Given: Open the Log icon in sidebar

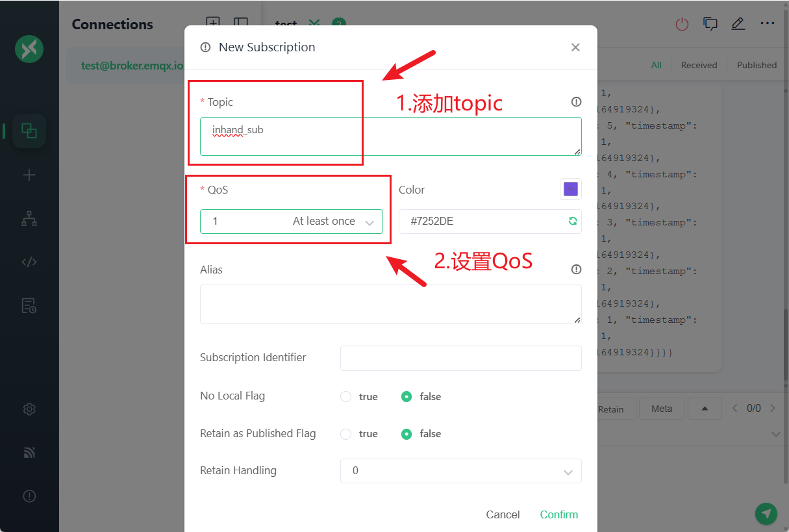Looking at the screenshot, I should tap(29, 306).
